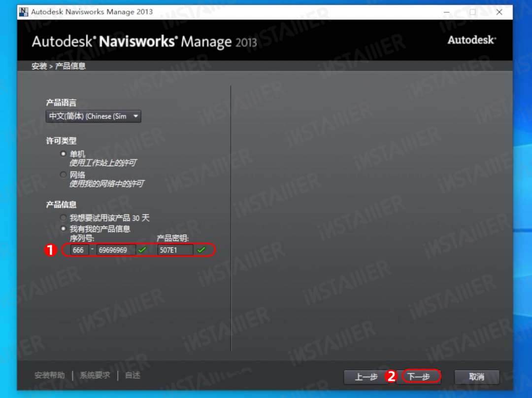
Task: Click the 产品密钥: label
Action: 173,238
